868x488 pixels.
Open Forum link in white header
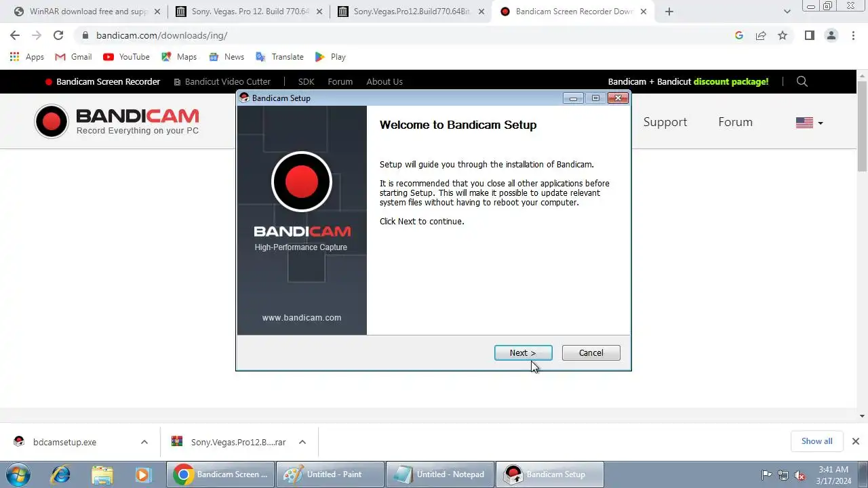tap(735, 122)
